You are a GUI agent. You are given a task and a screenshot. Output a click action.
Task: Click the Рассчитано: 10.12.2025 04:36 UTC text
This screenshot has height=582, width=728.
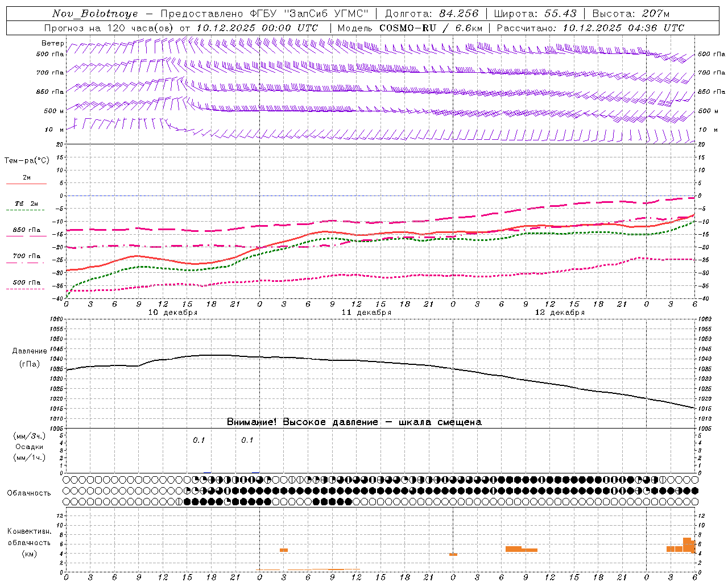tap(590, 28)
